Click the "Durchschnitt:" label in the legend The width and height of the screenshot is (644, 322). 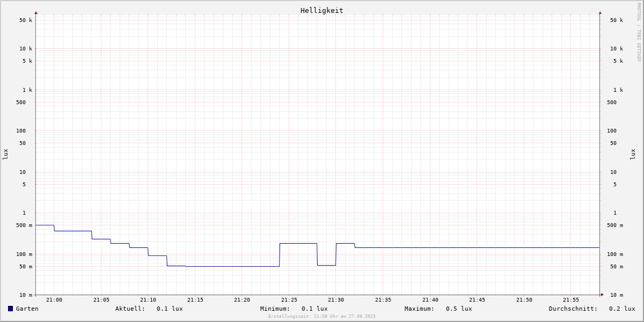pos(573,309)
